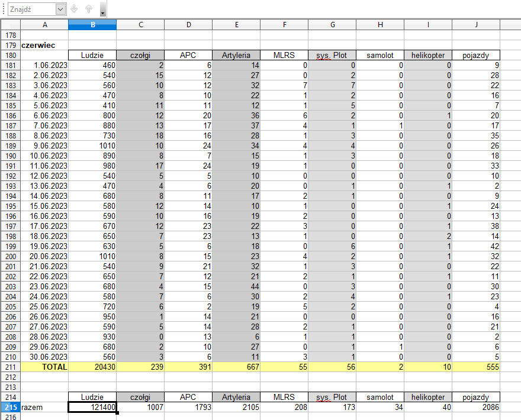Viewport: 521px width, 420px height.
Task: Select column C header
Action: [x=140, y=25]
